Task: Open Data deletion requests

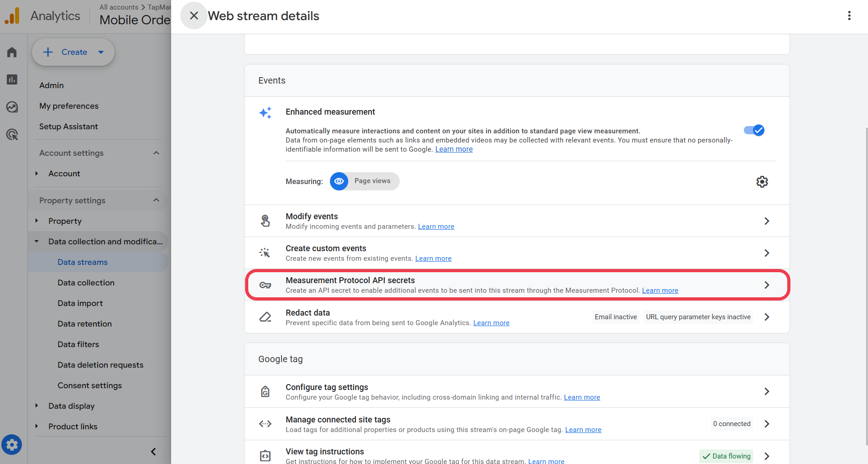Action: (100, 365)
